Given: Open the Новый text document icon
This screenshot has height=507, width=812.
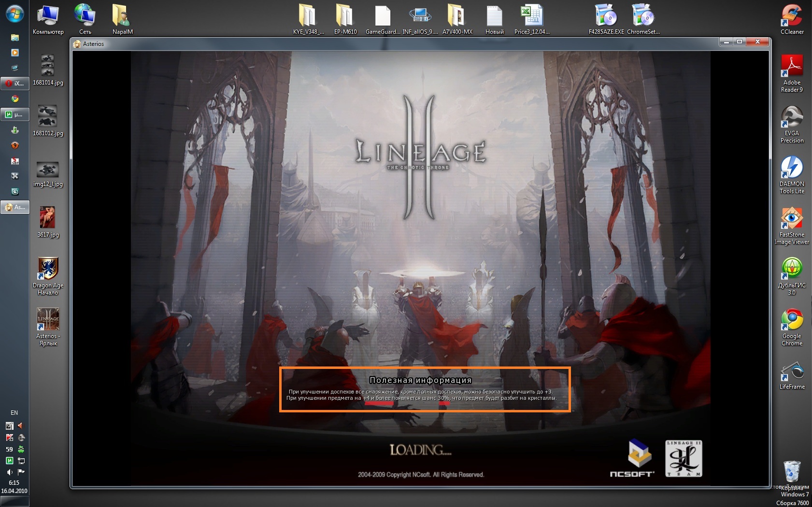Looking at the screenshot, I should 494,20.
